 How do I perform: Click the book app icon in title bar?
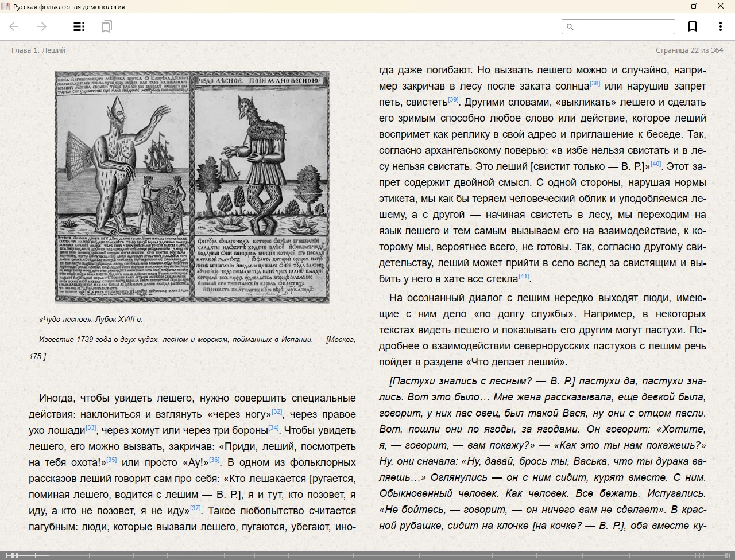click(6, 6)
